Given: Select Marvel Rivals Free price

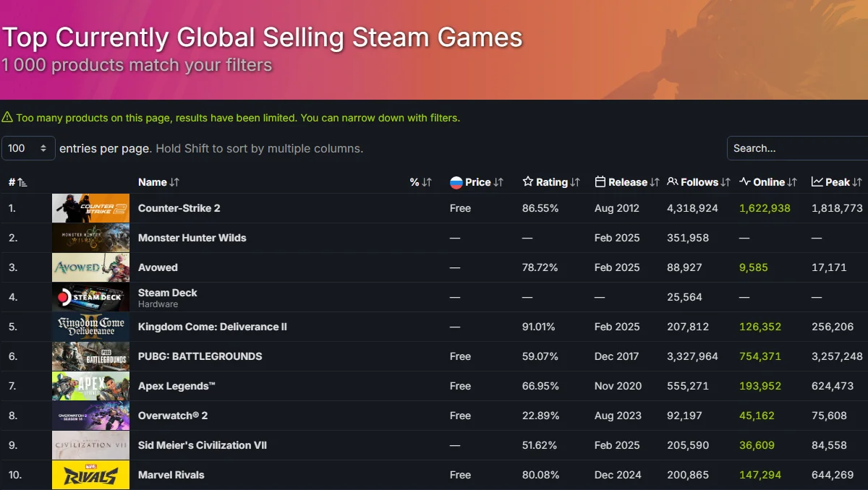Looking at the screenshot, I should [460, 475].
